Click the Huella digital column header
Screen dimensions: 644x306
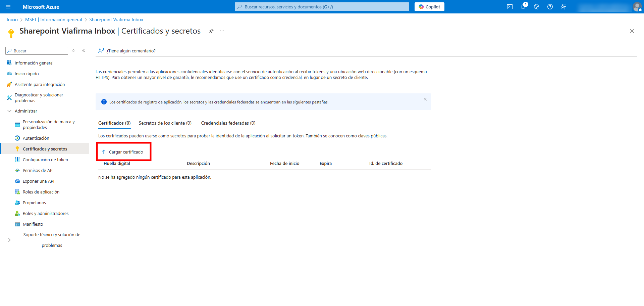tap(117, 164)
